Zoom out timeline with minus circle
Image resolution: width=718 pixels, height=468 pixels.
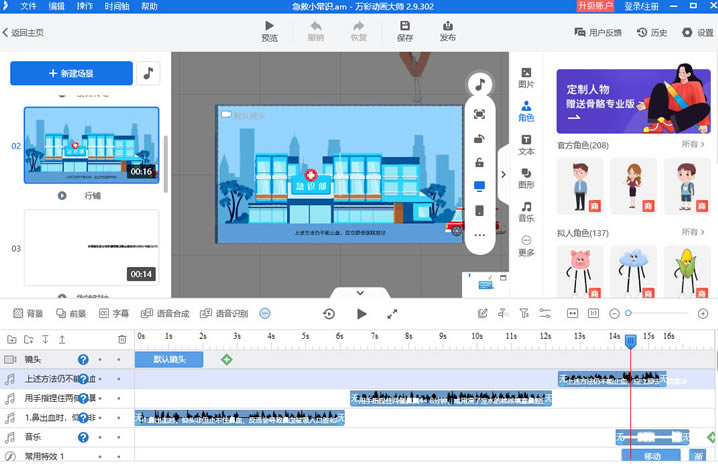[615, 314]
